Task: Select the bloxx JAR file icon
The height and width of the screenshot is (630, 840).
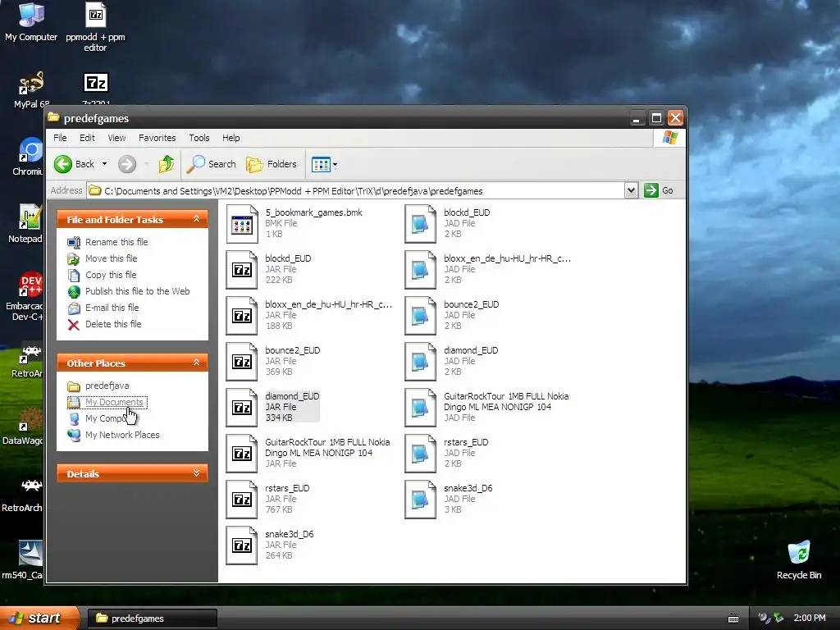Action: point(242,316)
